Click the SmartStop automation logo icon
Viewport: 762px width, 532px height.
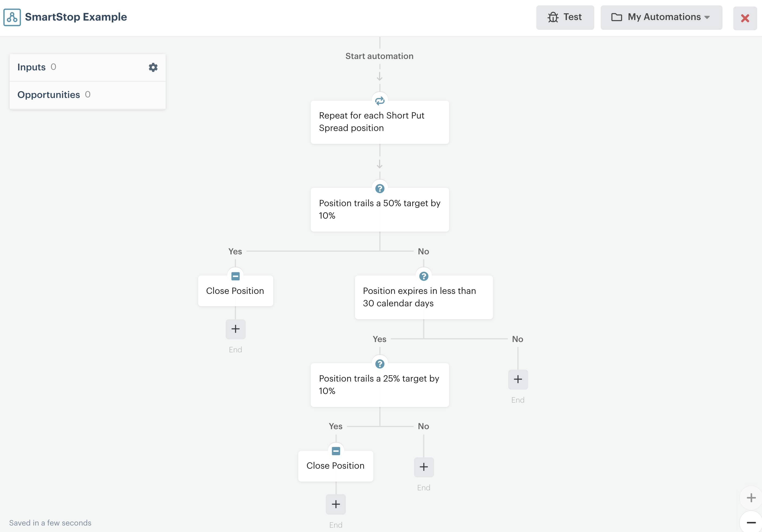pyautogui.click(x=12, y=17)
